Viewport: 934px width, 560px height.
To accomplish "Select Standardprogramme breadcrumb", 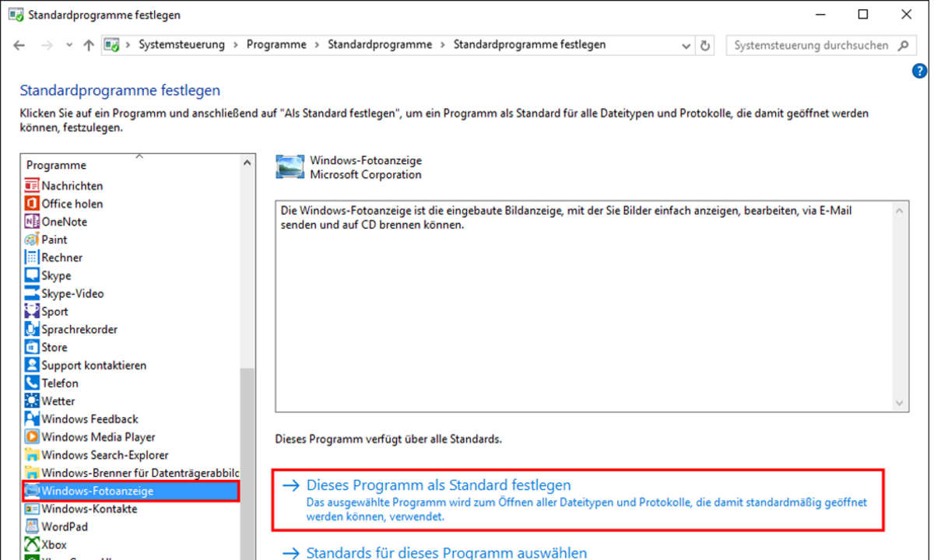I will pos(380,45).
